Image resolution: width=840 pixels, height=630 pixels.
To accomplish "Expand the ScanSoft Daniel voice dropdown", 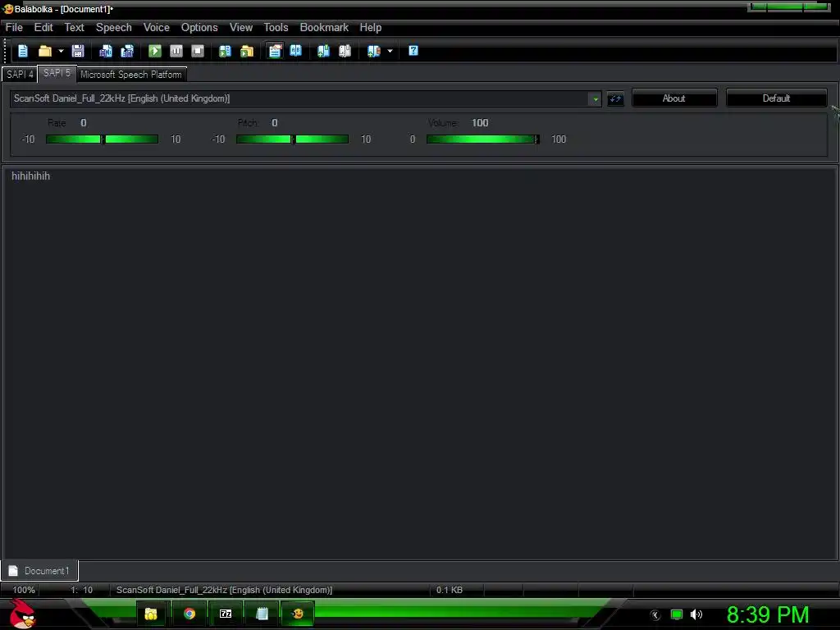I will 595,98.
